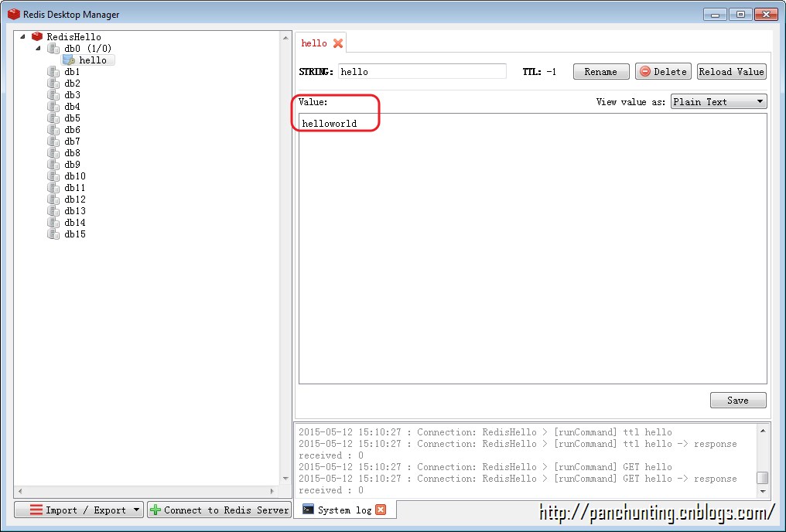The height and width of the screenshot is (532, 786).
Task: Select the db1 tree row
Action: point(72,72)
